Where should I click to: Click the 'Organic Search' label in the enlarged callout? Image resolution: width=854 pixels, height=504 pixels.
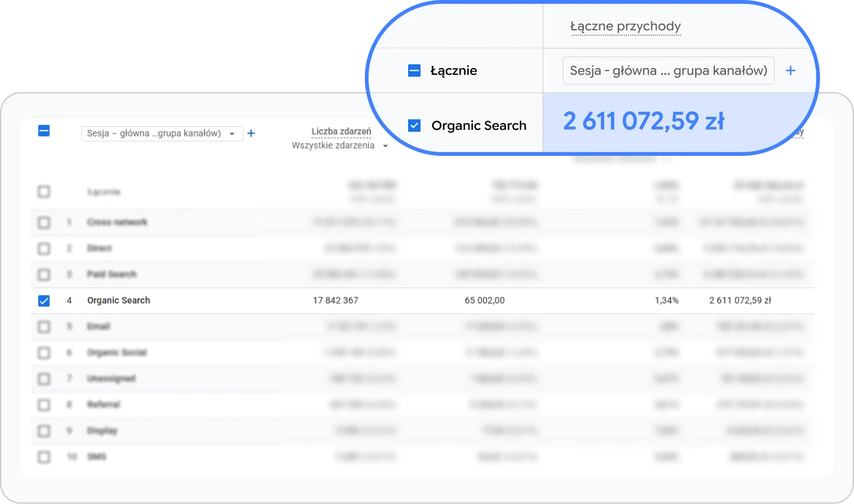coord(479,126)
